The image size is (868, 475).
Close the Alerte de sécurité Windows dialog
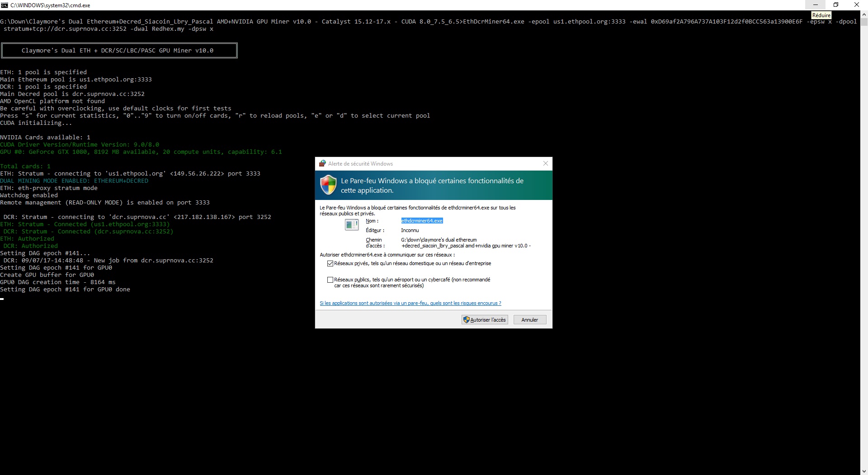[x=545, y=163]
